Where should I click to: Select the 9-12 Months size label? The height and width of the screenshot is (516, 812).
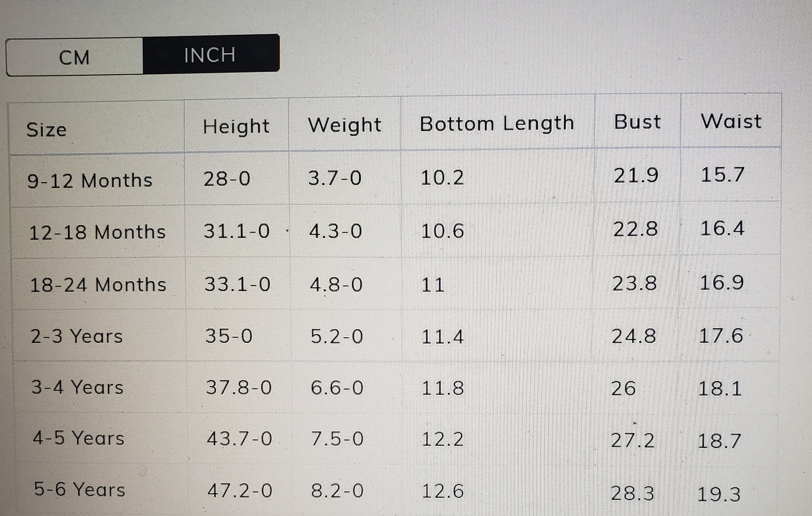coord(90,180)
